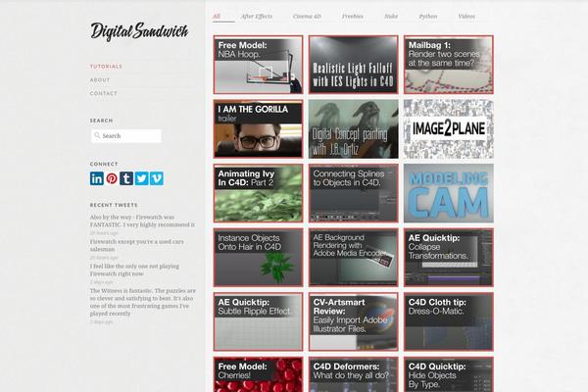Open AE Quicktip Subtle Ripple Effect post
The height and width of the screenshot is (392, 588).
(x=258, y=321)
